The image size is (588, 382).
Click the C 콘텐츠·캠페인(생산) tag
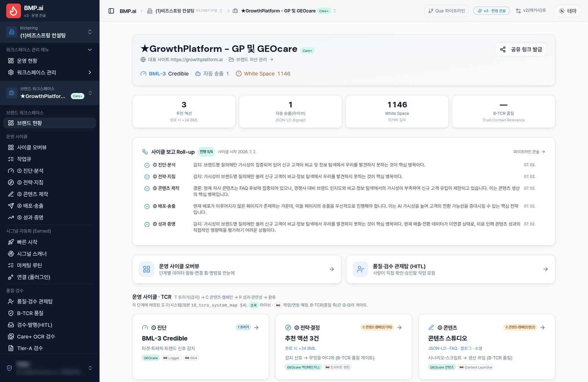click(x=520, y=327)
